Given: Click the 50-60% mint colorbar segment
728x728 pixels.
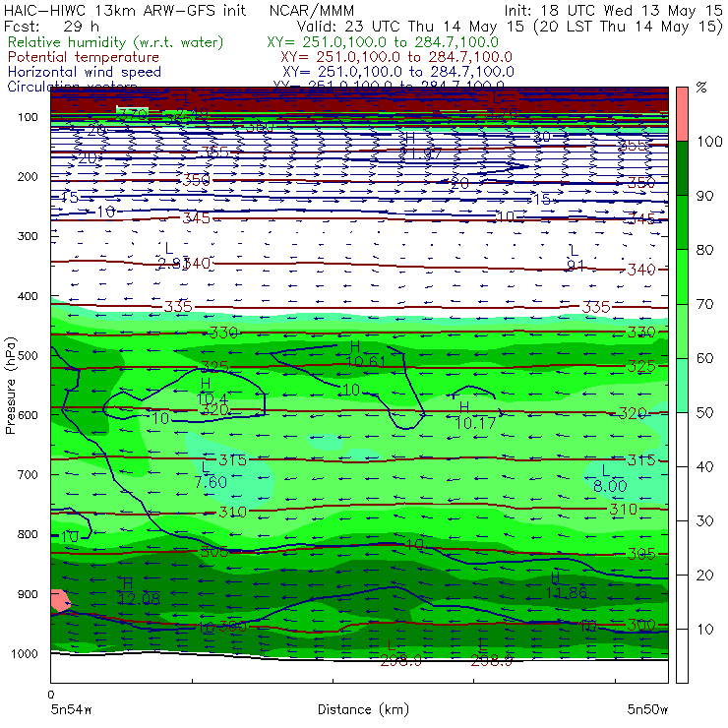Looking at the screenshot, I should pos(682,385).
